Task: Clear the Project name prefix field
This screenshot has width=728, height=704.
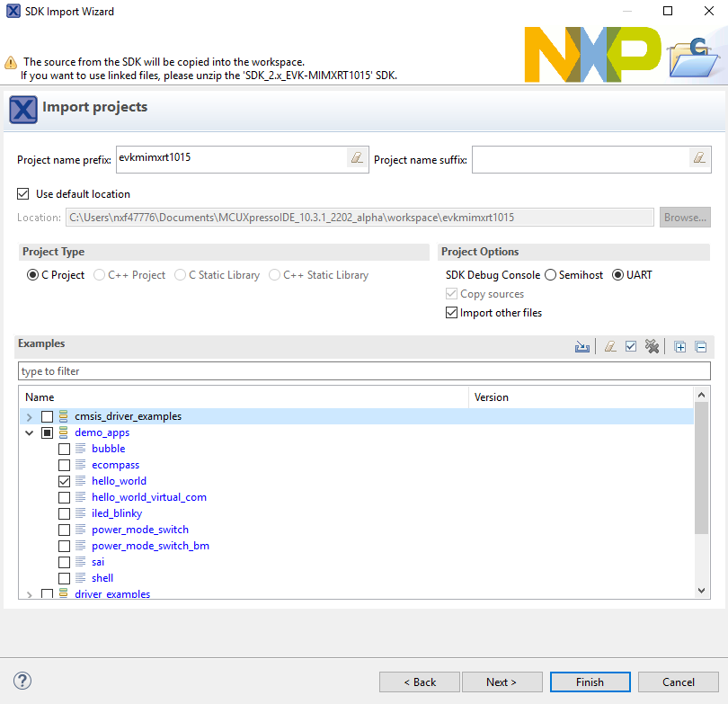Action: [x=357, y=158]
